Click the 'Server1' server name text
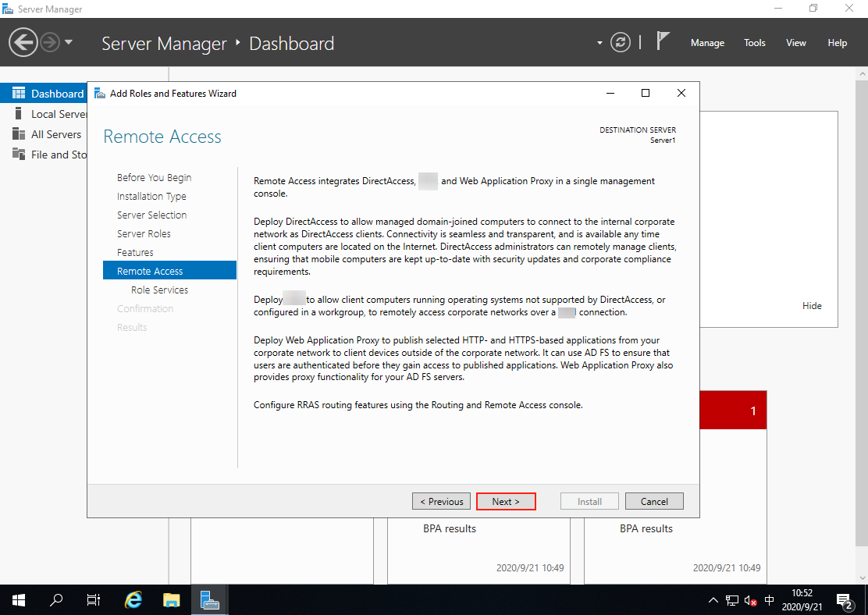 click(663, 140)
